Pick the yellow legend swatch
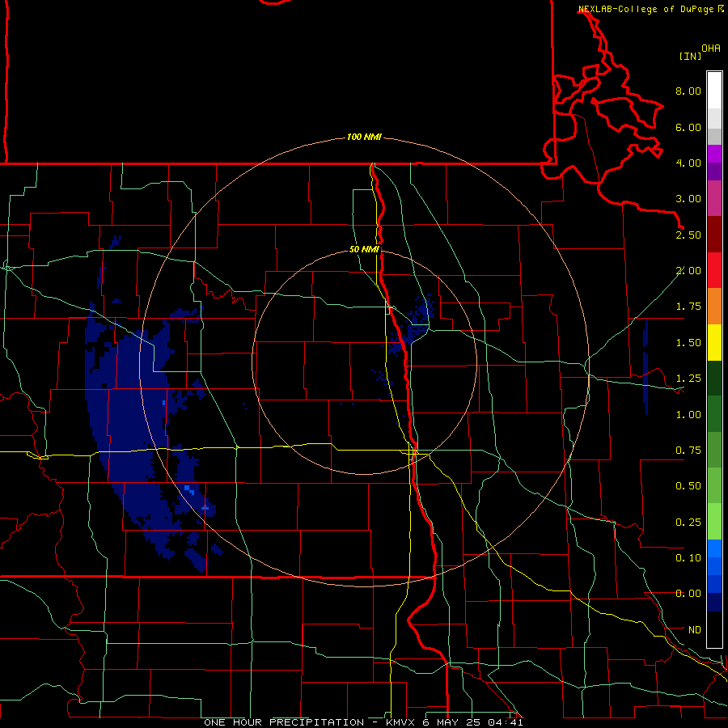728x728 pixels. 714,342
